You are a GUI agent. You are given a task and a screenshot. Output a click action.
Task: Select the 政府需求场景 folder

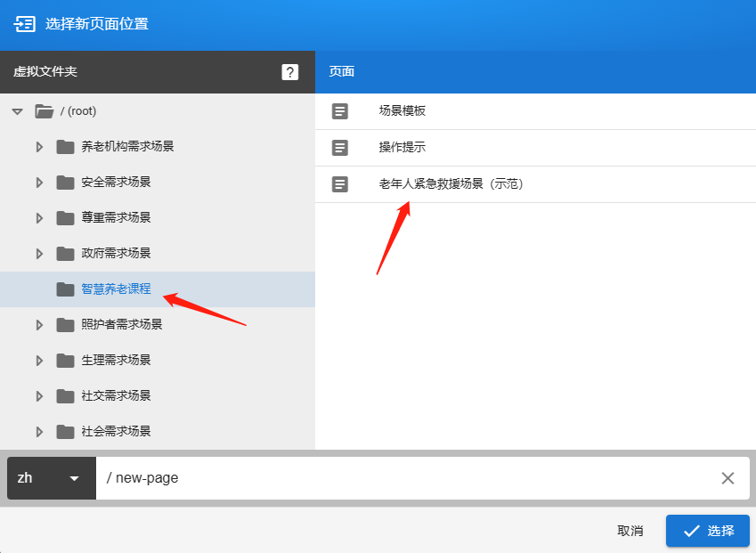click(x=116, y=254)
